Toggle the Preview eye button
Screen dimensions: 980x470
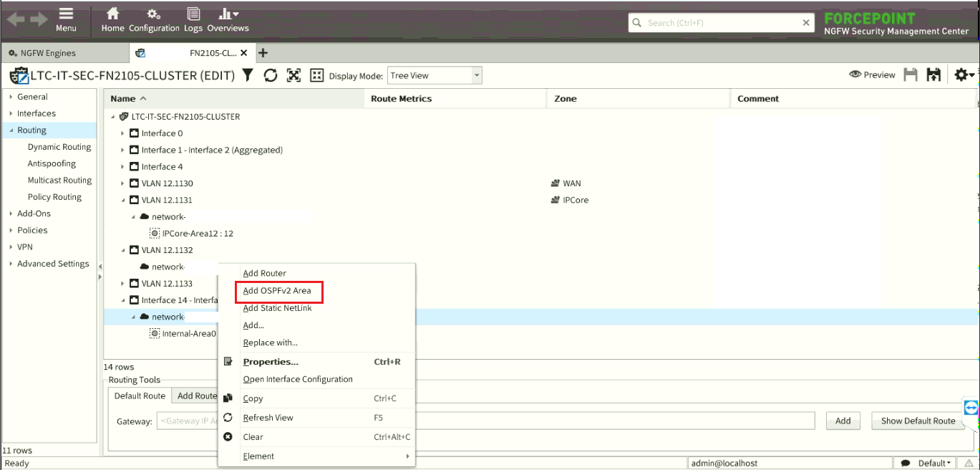(x=872, y=75)
